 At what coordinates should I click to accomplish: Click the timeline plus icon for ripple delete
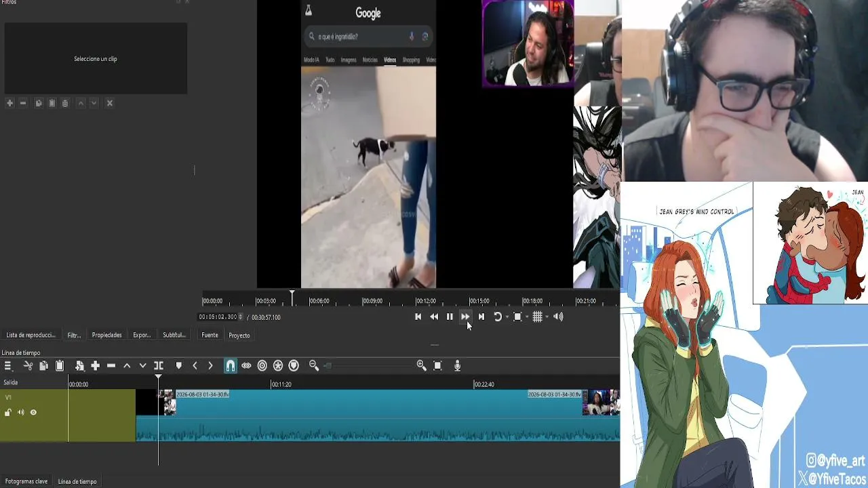(96, 365)
